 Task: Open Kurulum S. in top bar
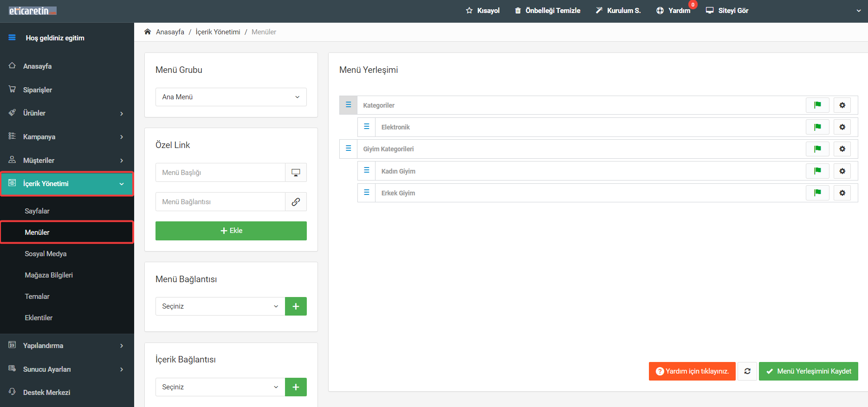(x=618, y=11)
